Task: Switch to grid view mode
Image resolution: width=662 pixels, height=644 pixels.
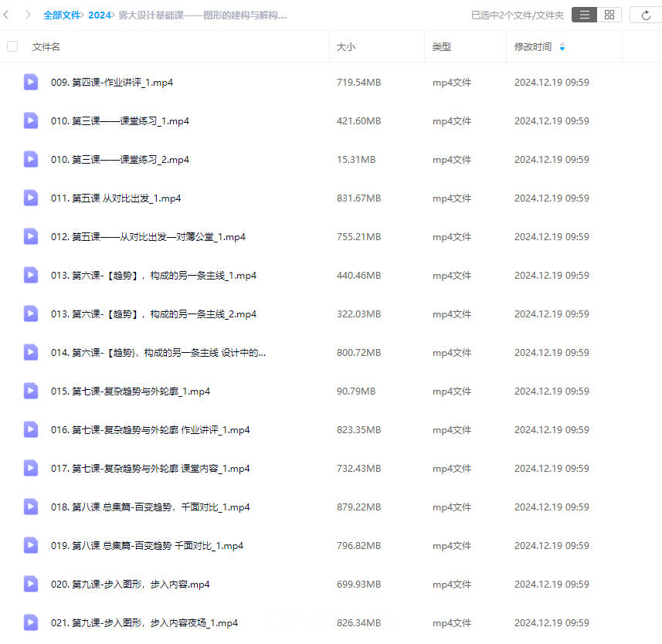Action: coord(609,15)
